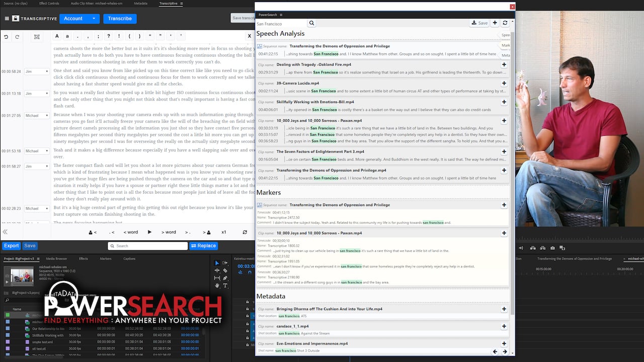644x362 pixels.
Task: Open Transcriptive tab panel menu
Action: coord(182,4)
